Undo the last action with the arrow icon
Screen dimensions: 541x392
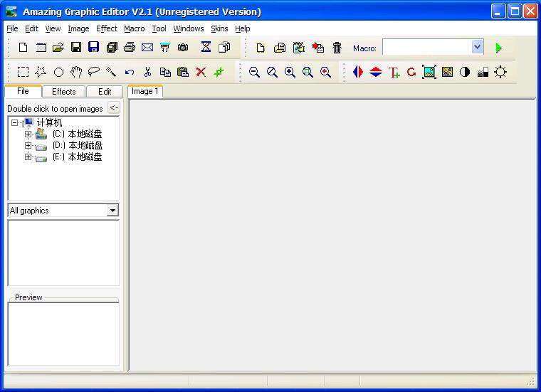point(130,73)
